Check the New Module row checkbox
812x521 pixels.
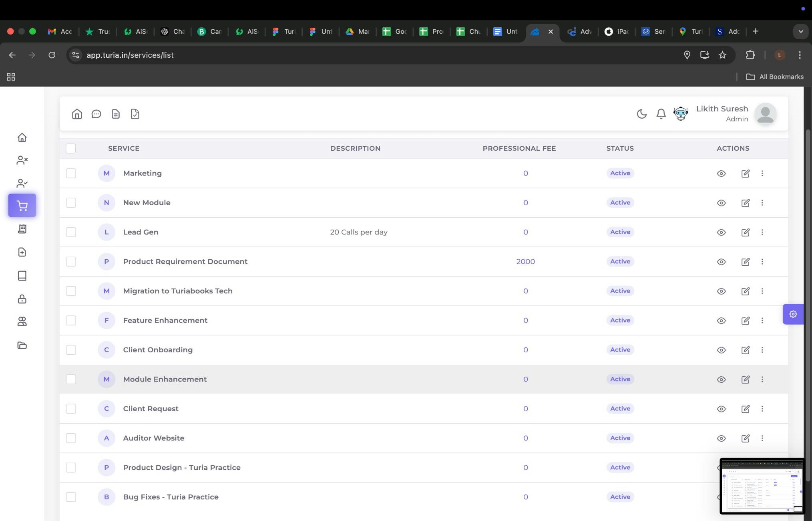point(71,202)
